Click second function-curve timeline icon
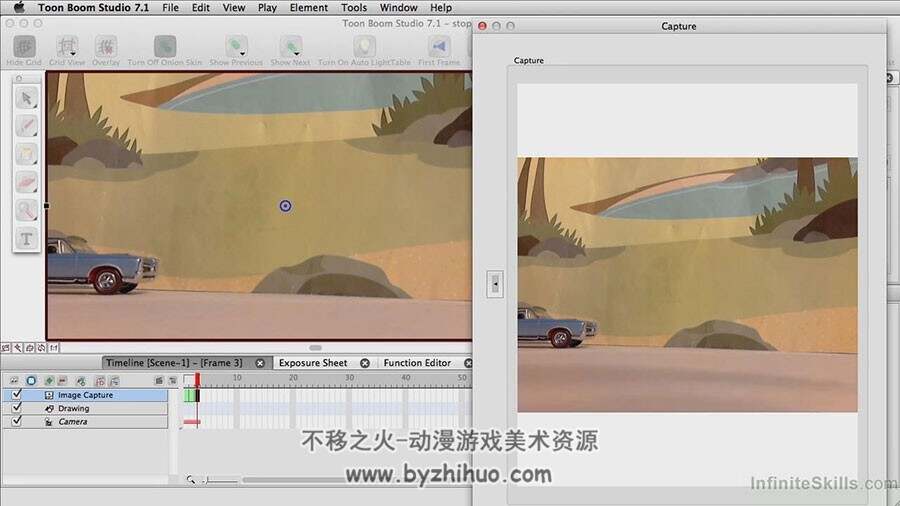 pos(114,380)
